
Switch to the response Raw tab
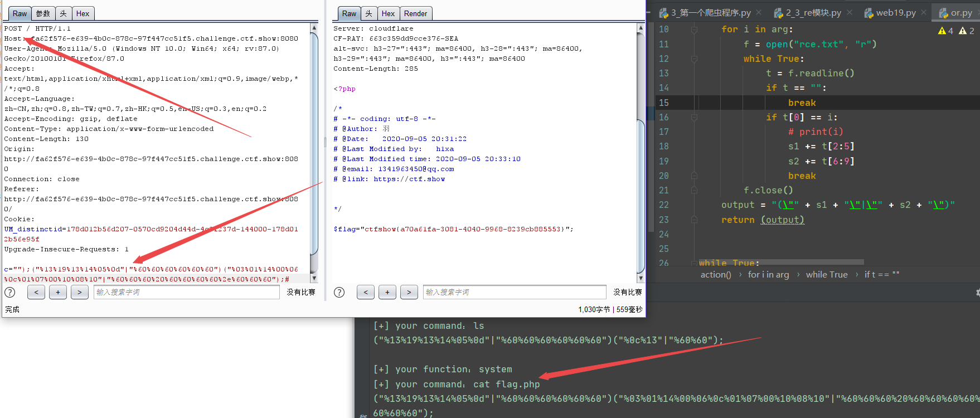click(349, 13)
